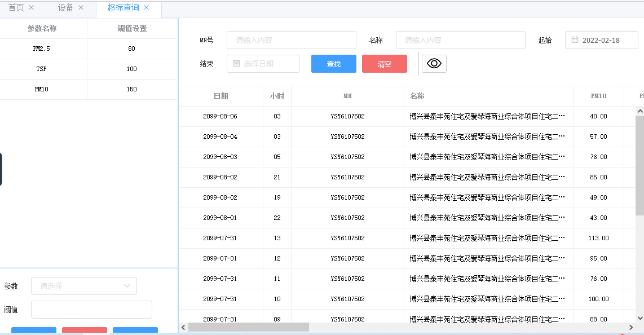644x335 pixels.
Task: Close the 超标查询 tab via X icon
Action: (147, 8)
